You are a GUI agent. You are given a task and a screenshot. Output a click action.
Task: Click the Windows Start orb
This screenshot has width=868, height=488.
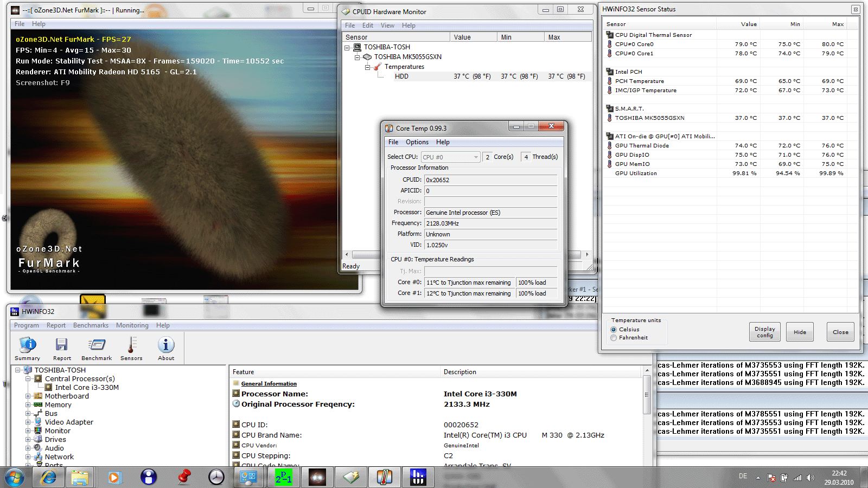tap(15, 478)
